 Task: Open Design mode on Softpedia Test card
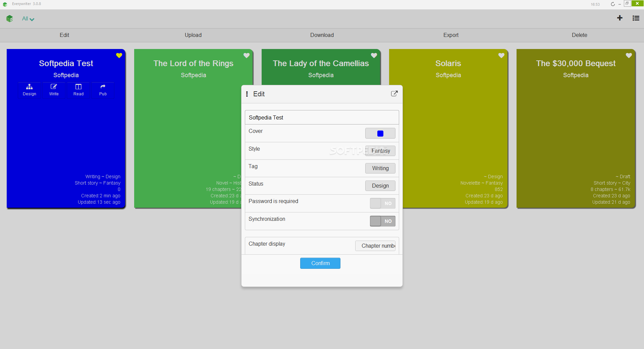pos(30,90)
